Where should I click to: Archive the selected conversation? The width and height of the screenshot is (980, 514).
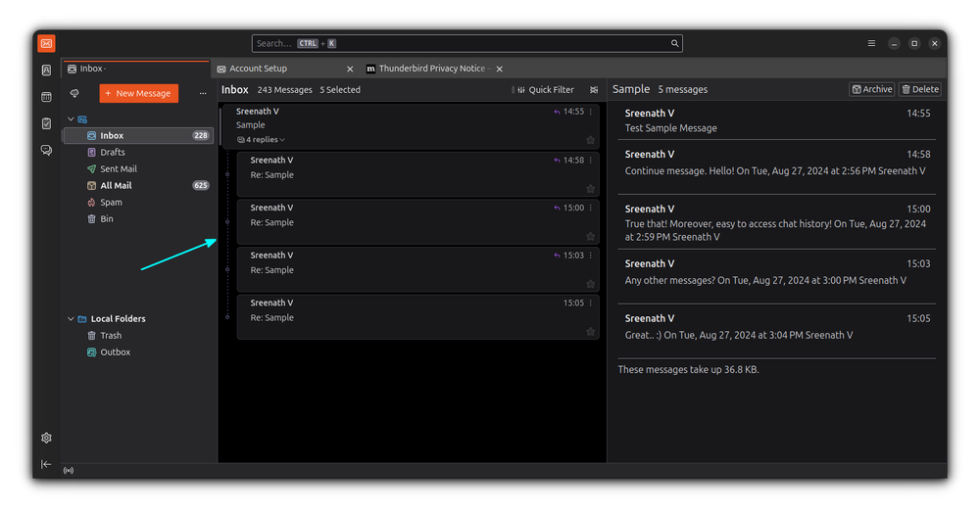click(871, 89)
